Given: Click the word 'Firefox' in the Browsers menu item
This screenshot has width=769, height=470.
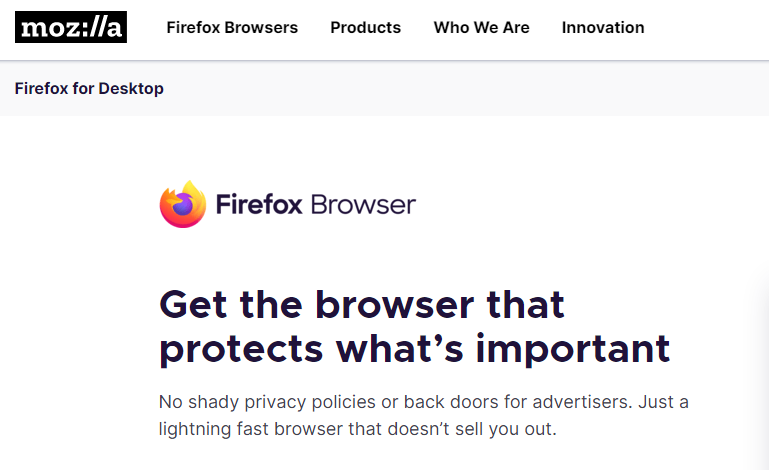Looking at the screenshot, I should (193, 27).
